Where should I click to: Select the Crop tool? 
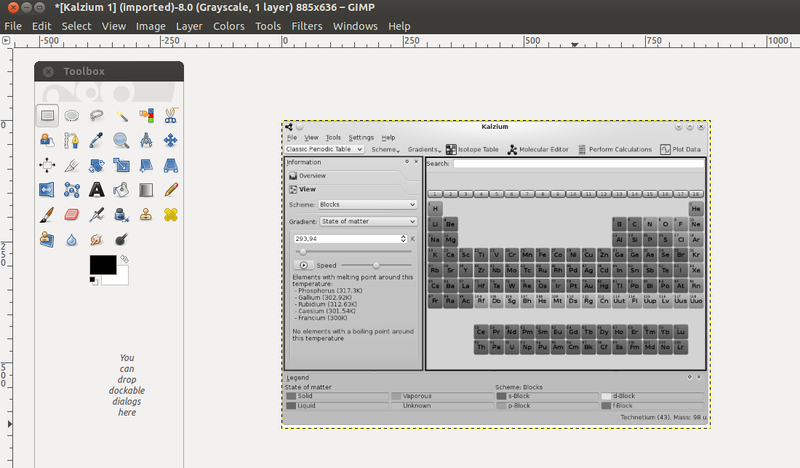point(71,165)
